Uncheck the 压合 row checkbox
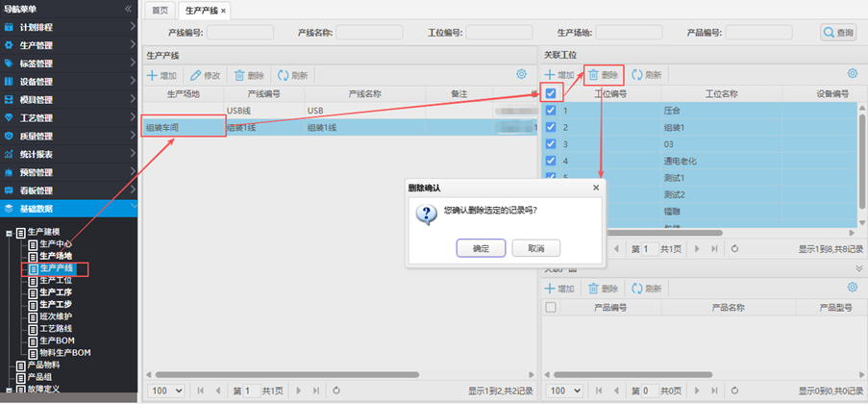Viewport: 868px width, 404px height. coord(551,111)
